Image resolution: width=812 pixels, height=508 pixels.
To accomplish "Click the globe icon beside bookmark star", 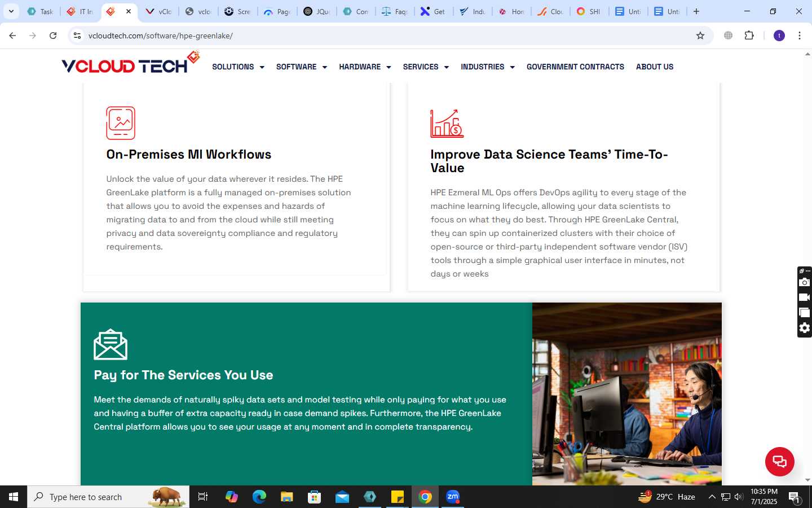I will click(728, 36).
